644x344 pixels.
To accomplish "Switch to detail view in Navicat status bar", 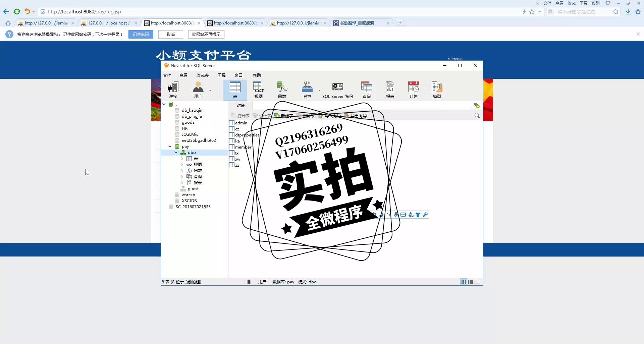I will pyautogui.click(x=471, y=282).
